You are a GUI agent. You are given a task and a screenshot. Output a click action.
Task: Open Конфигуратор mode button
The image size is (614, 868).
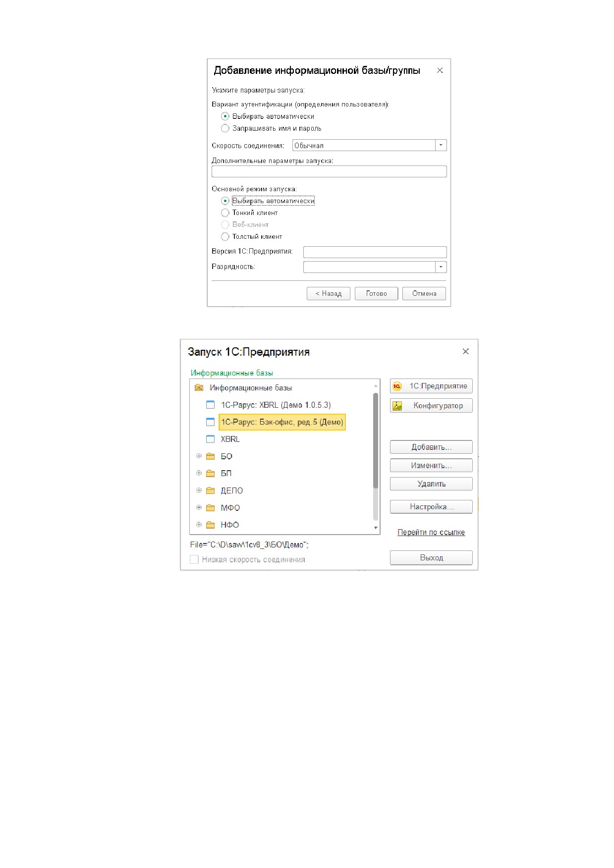click(x=431, y=406)
